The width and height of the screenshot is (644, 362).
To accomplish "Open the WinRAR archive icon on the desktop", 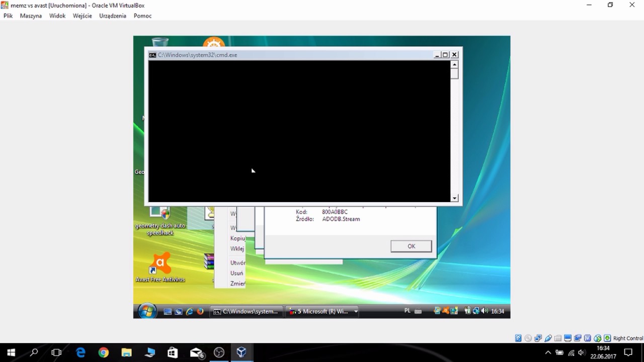I will pyautogui.click(x=209, y=262).
